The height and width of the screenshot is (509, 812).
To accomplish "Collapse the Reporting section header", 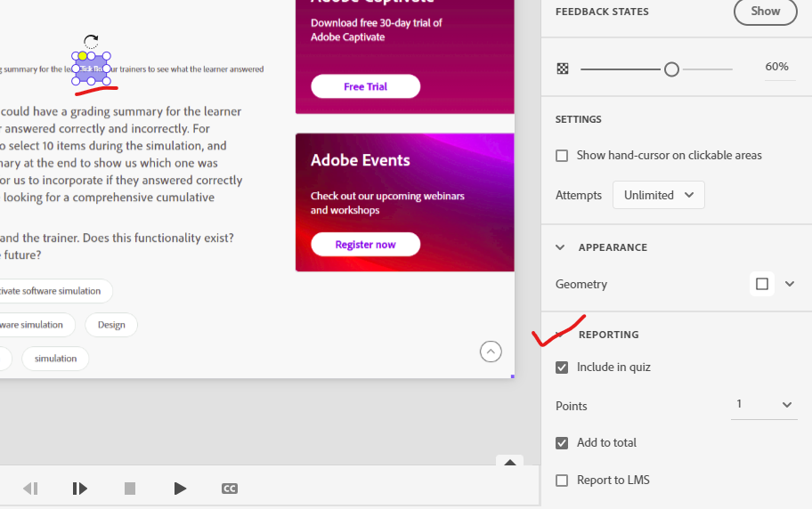I will point(608,335).
